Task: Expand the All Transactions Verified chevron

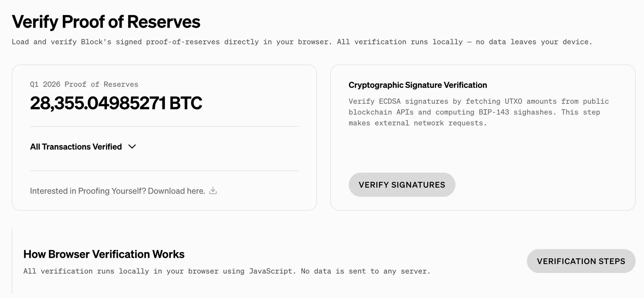Action: 132,147
